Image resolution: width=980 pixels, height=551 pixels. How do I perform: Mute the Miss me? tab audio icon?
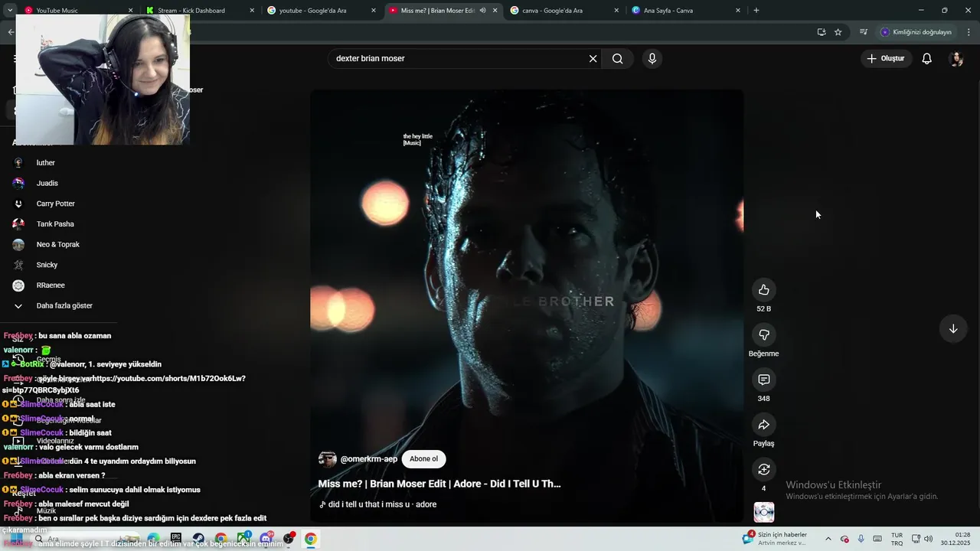(x=482, y=11)
